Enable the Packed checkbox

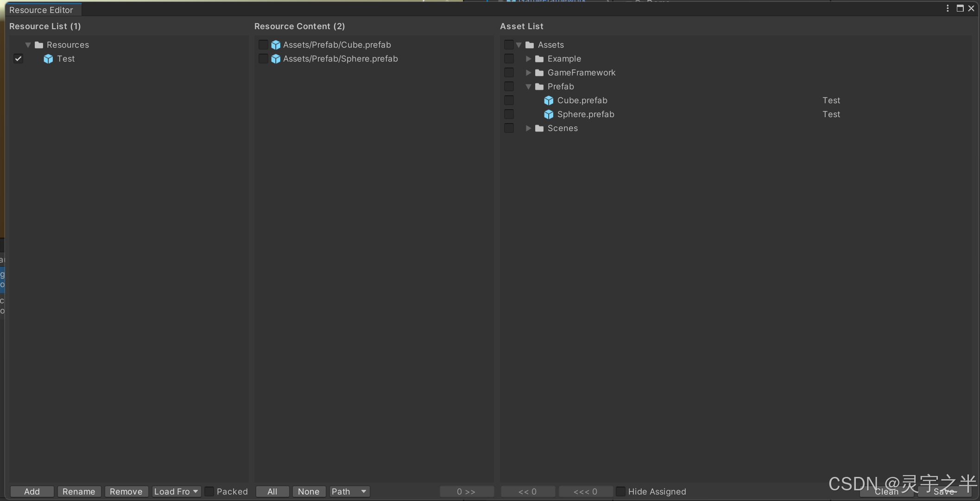click(x=209, y=491)
